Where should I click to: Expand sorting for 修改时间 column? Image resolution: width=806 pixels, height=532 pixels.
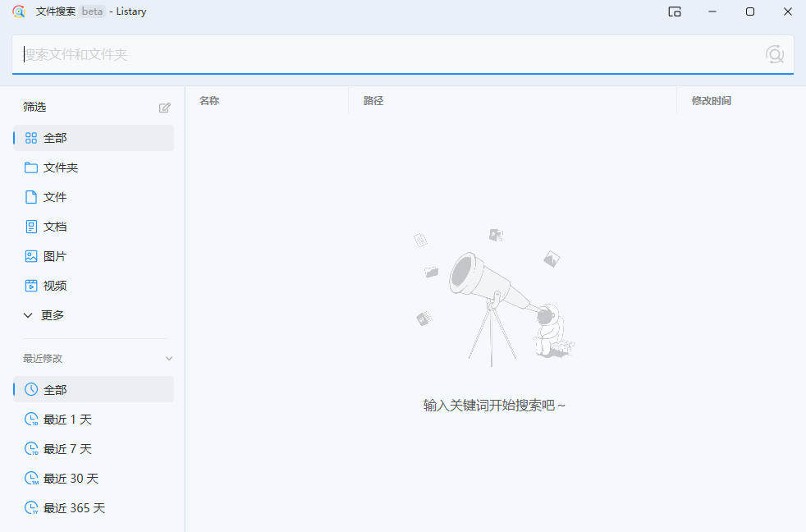tap(711, 100)
